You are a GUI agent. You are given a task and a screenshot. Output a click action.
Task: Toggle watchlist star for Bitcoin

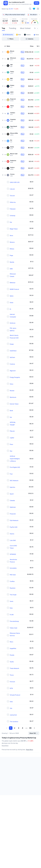click(2, 52)
